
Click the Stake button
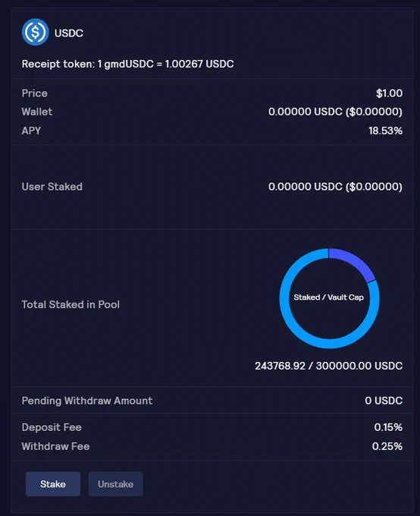53,484
